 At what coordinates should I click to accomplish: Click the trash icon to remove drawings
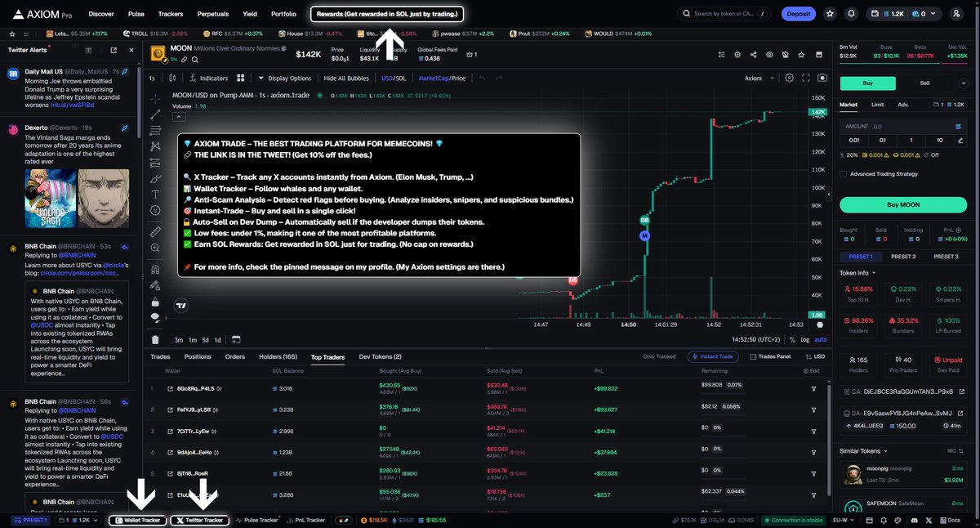(156, 339)
